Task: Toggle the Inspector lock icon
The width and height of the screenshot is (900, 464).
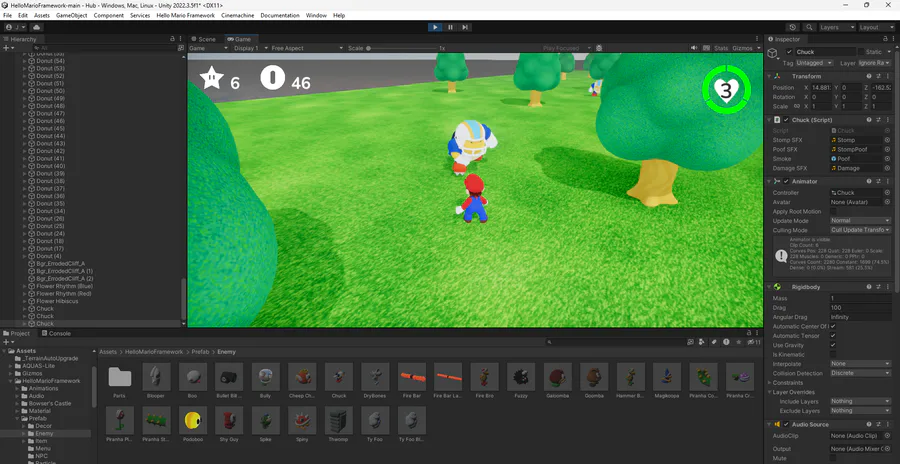Action: click(x=884, y=39)
